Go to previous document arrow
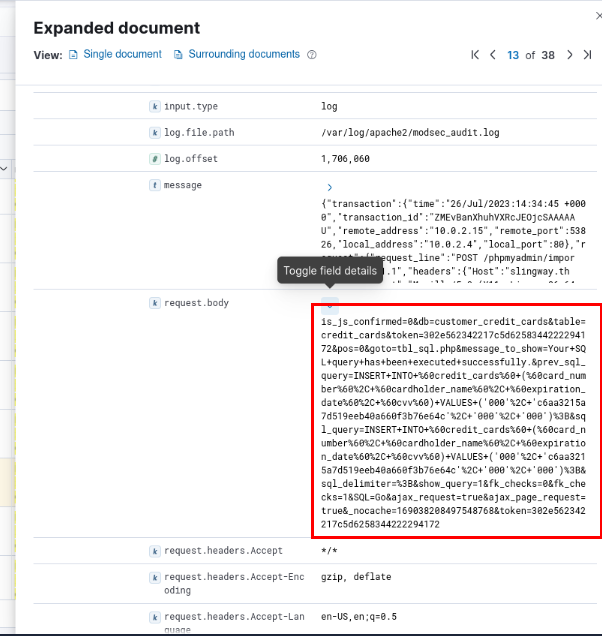Screen dimensions: 602x636 click(493, 55)
